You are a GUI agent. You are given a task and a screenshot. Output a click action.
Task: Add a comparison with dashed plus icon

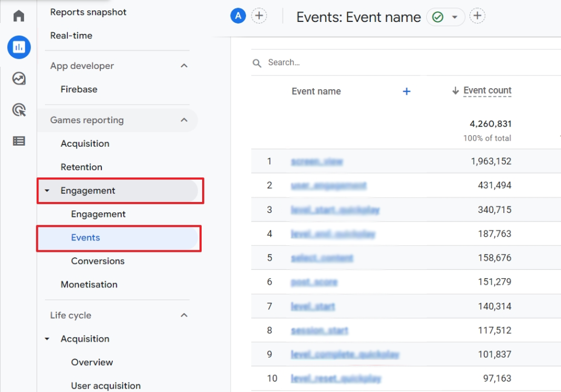click(x=259, y=16)
